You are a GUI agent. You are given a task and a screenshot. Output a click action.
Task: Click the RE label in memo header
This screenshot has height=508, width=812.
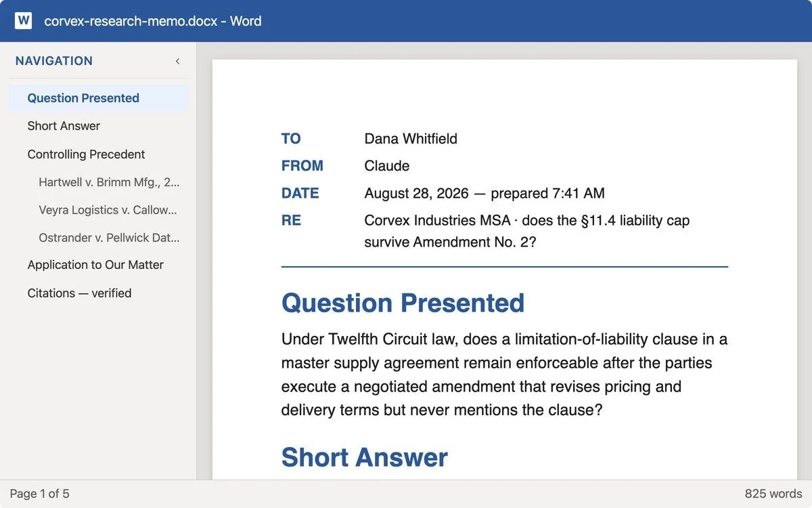point(291,220)
